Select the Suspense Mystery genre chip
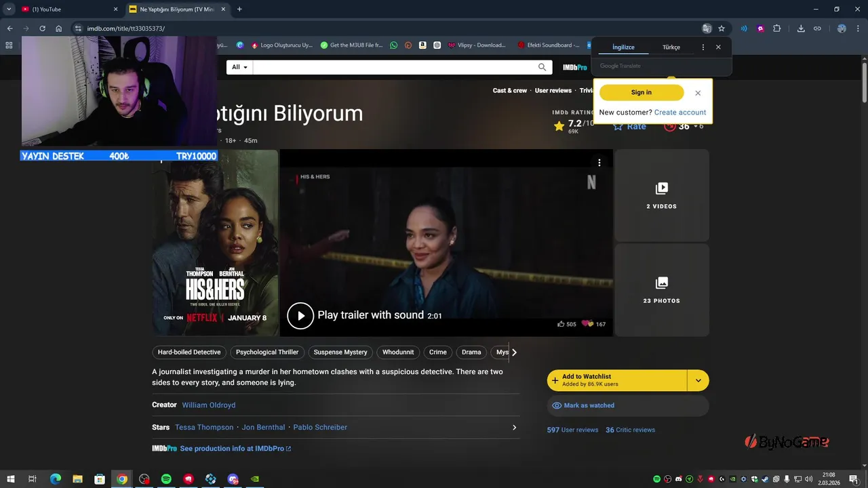Viewport: 868px width, 488px height. tap(340, 352)
